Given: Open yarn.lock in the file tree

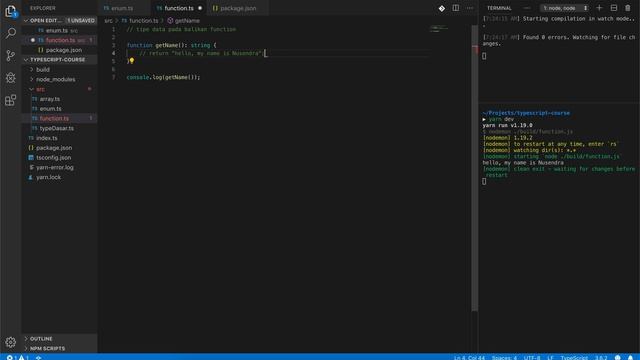Looking at the screenshot, I should coord(59,177).
